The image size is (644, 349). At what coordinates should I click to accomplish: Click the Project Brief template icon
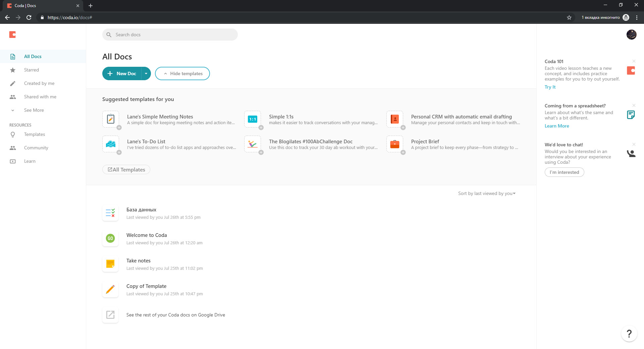coord(395,144)
